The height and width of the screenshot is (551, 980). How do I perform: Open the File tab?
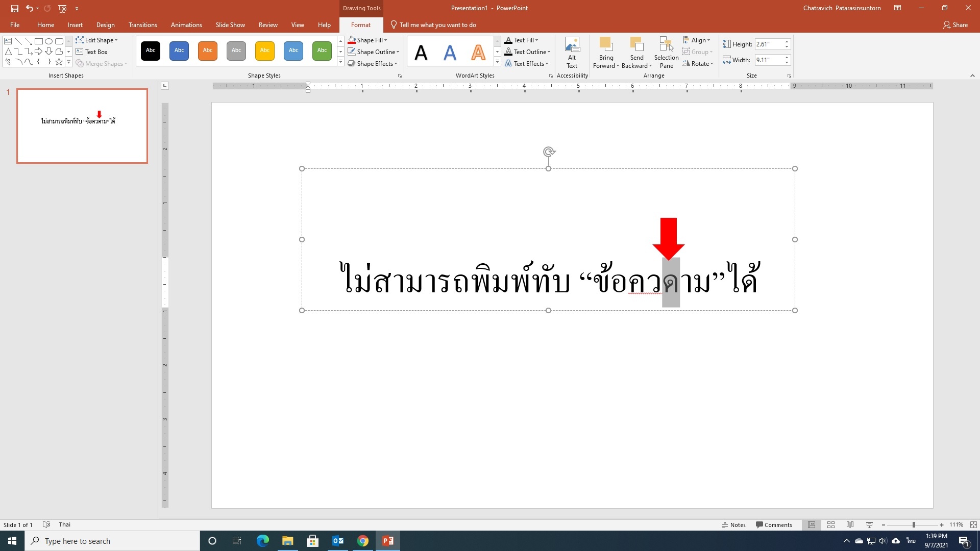click(x=15, y=24)
